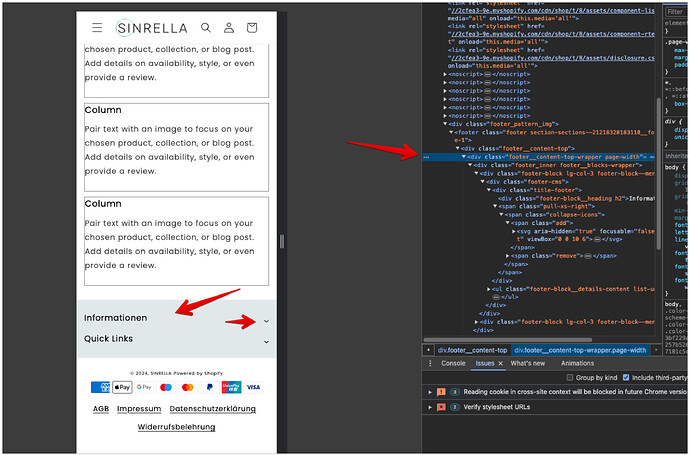
Task: Collapse the footer__content-top div node
Action: pyautogui.click(x=458, y=149)
